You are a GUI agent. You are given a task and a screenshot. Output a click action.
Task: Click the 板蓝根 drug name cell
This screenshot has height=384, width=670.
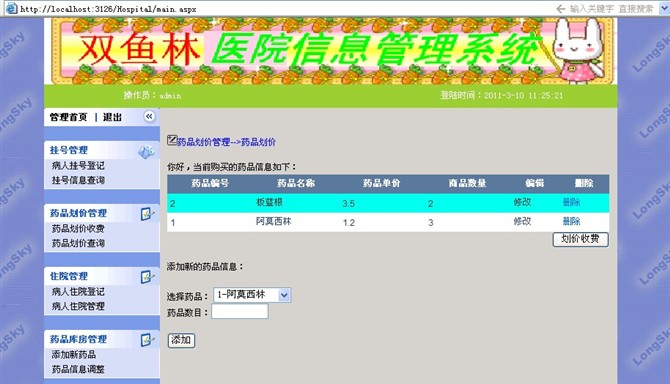click(x=270, y=202)
